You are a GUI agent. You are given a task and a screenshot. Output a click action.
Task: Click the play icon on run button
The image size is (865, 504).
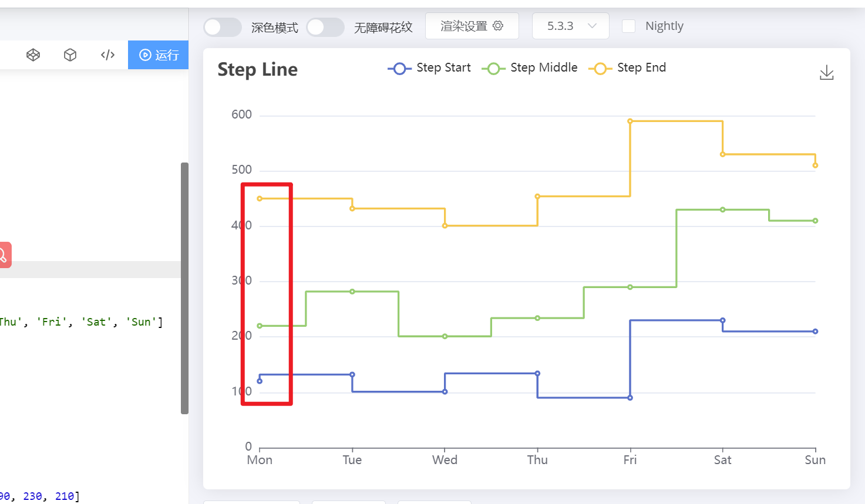145,55
